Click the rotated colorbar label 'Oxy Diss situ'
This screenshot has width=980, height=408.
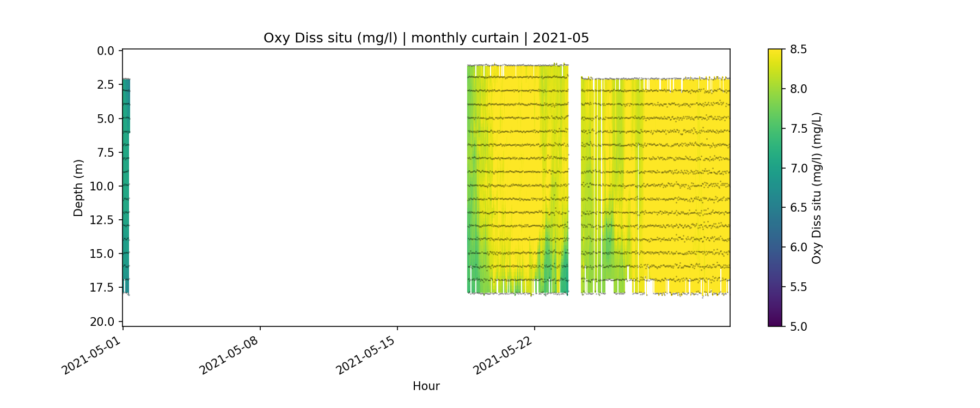click(816, 188)
